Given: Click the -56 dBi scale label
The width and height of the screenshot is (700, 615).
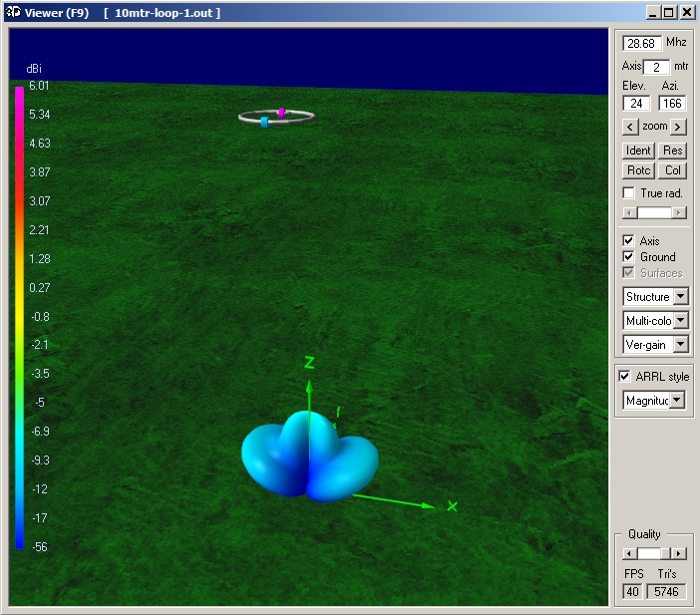Looking at the screenshot, I should point(40,546).
